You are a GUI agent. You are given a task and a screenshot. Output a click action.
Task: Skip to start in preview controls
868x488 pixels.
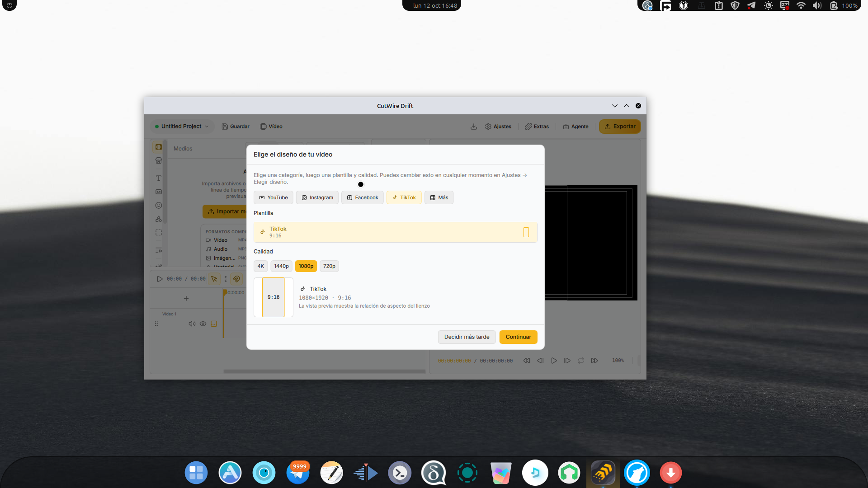click(x=527, y=361)
